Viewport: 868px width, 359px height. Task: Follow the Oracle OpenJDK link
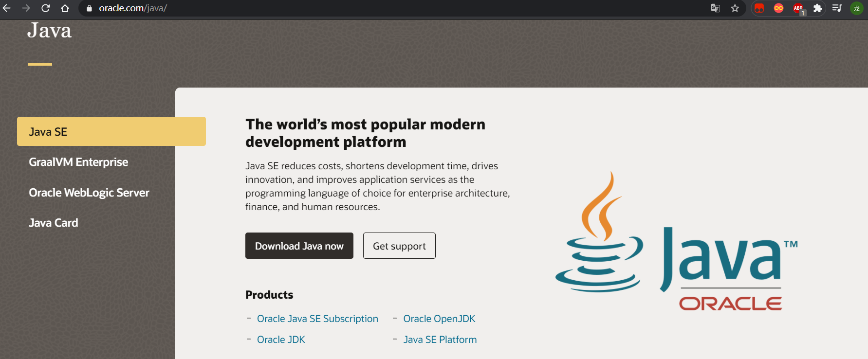coord(439,319)
